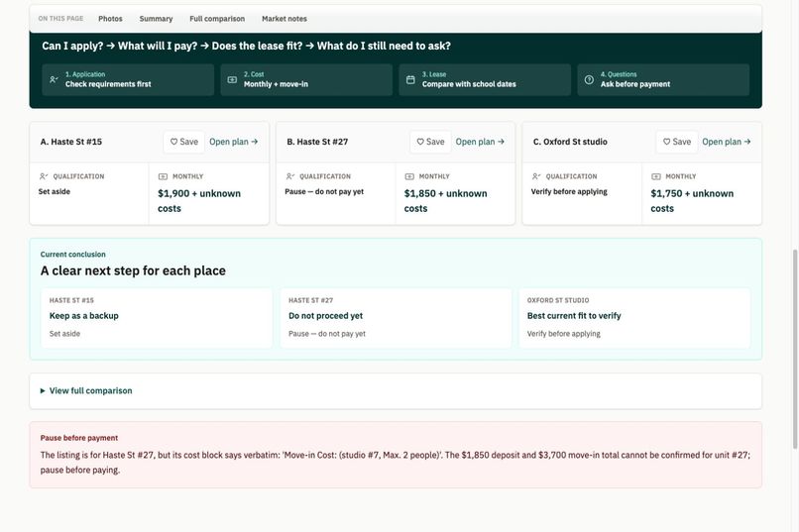Click the Application step person icon

click(x=54, y=79)
